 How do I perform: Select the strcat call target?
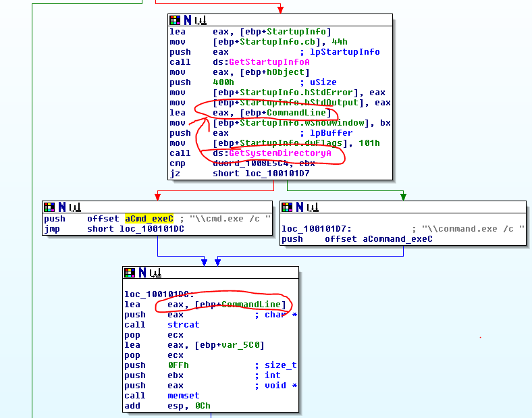tap(184, 325)
